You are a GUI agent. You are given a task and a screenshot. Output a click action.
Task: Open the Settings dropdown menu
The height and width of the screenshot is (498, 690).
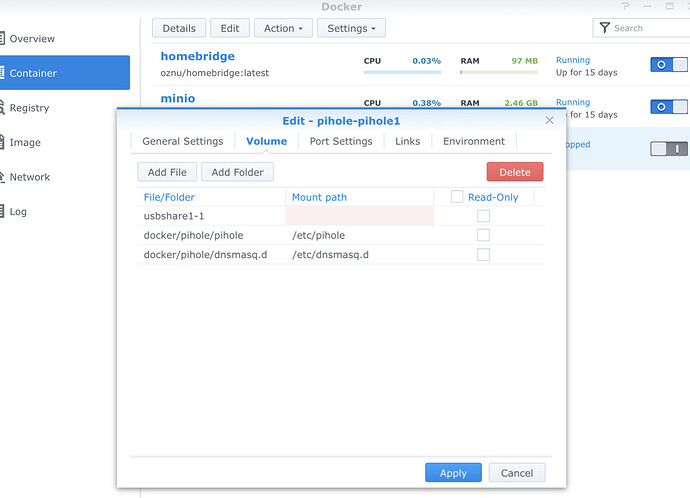point(351,28)
